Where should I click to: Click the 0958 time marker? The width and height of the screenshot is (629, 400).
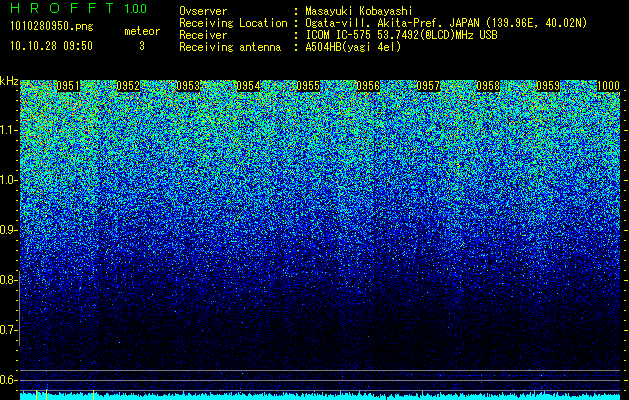tap(489, 86)
